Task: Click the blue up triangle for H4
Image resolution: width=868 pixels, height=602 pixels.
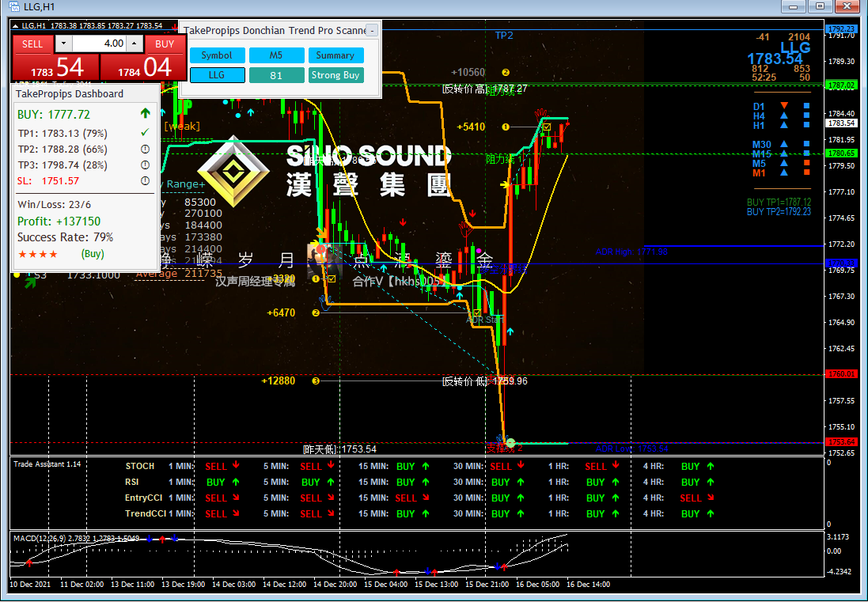Action: pyautogui.click(x=784, y=115)
